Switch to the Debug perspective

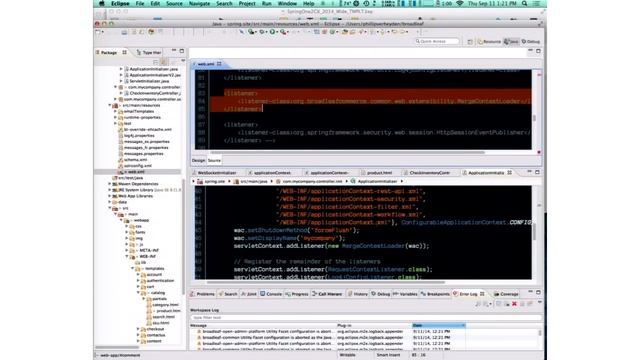point(531,42)
